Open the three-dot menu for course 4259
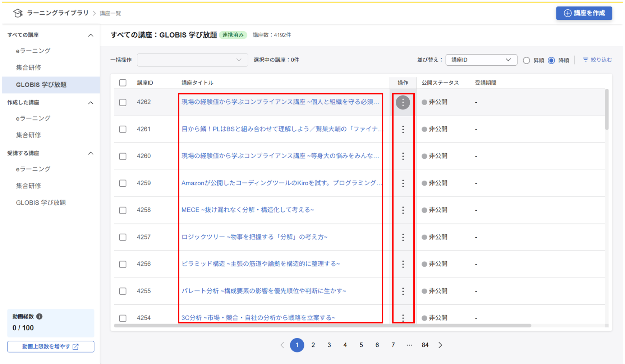The image size is (625, 364). tap(403, 183)
